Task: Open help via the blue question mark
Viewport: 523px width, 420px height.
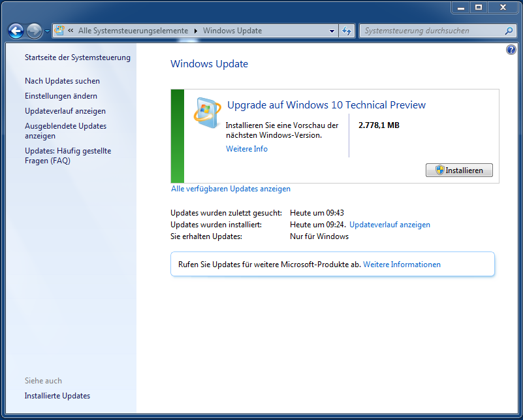Action: pos(511,50)
